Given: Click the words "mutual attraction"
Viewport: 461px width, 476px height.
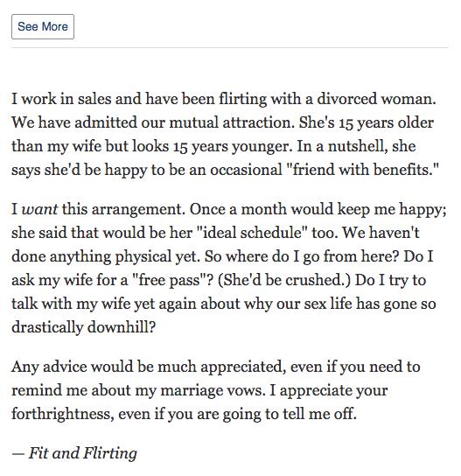Looking at the screenshot, I should [x=232, y=122].
